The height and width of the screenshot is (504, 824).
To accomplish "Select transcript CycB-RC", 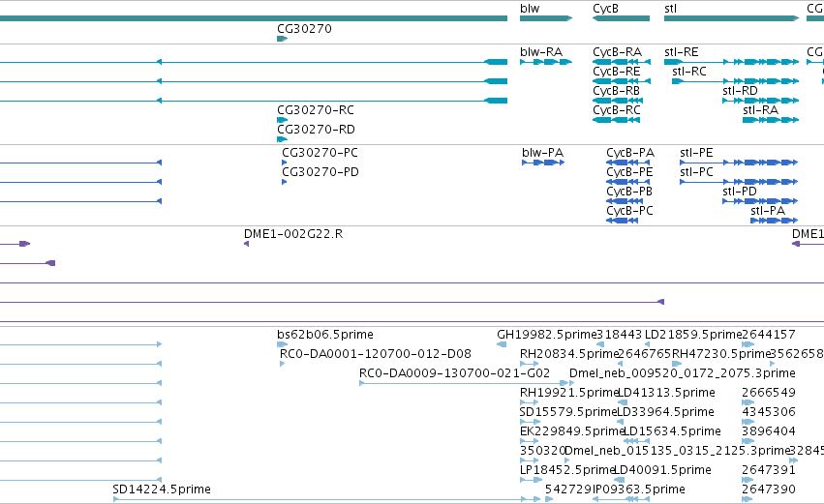I will point(617,120).
